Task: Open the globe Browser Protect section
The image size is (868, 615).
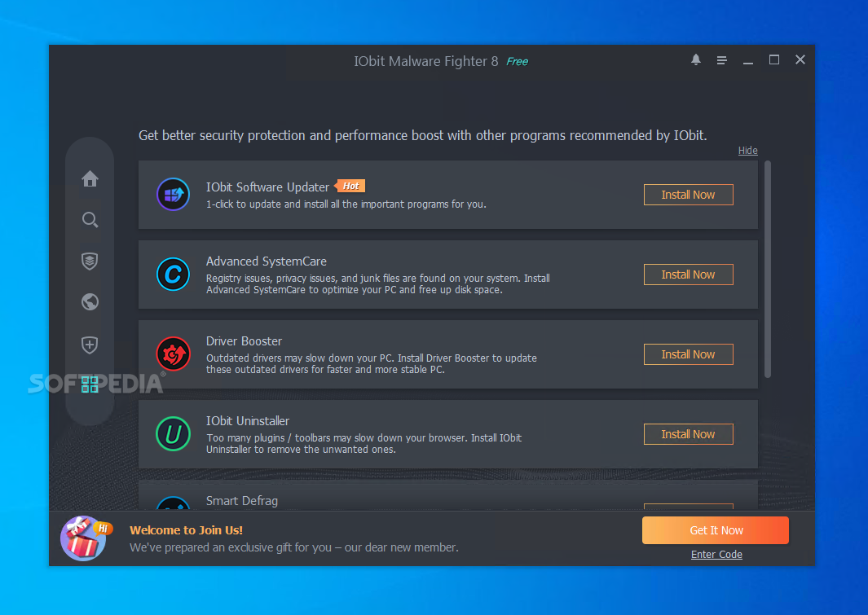Action: pyautogui.click(x=90, y=302)
